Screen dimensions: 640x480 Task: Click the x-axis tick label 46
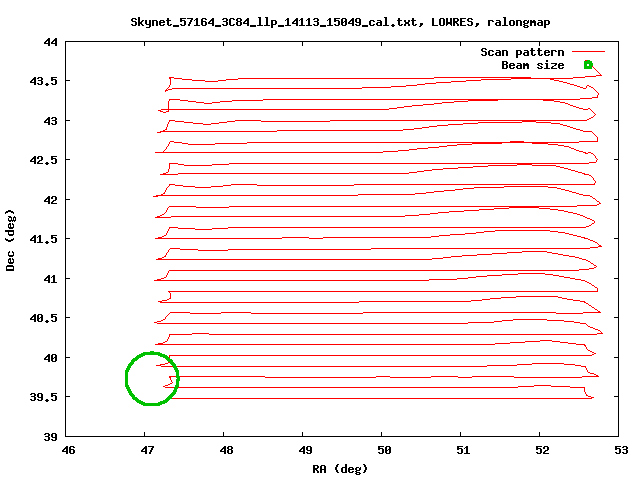(68, 450)
